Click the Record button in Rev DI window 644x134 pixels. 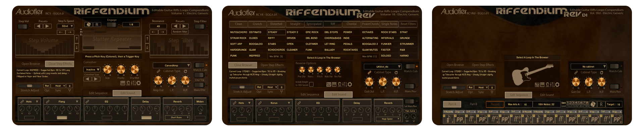click(495, 104)
